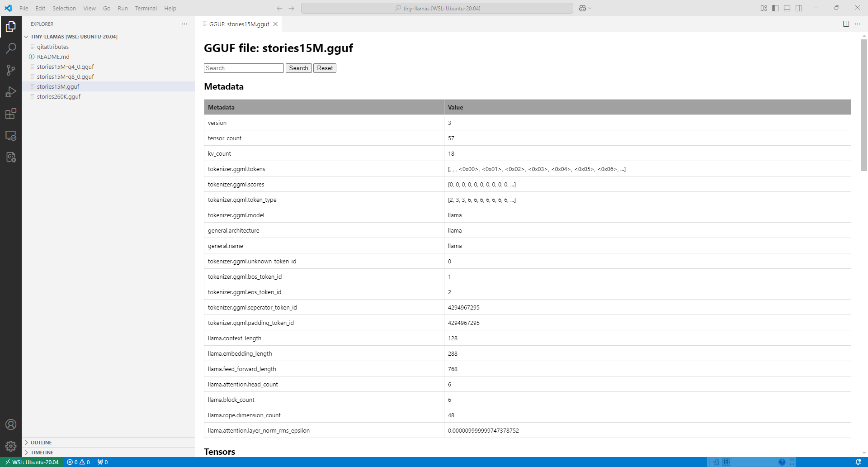Open the Copilot chat icon in title bar

(582, 8)
